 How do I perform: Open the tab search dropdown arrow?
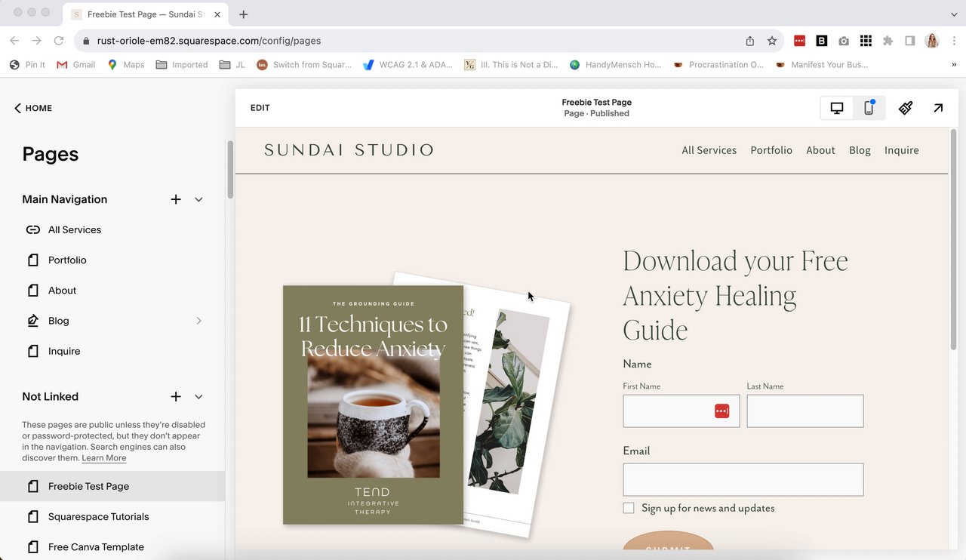click(x=954, y=14)
